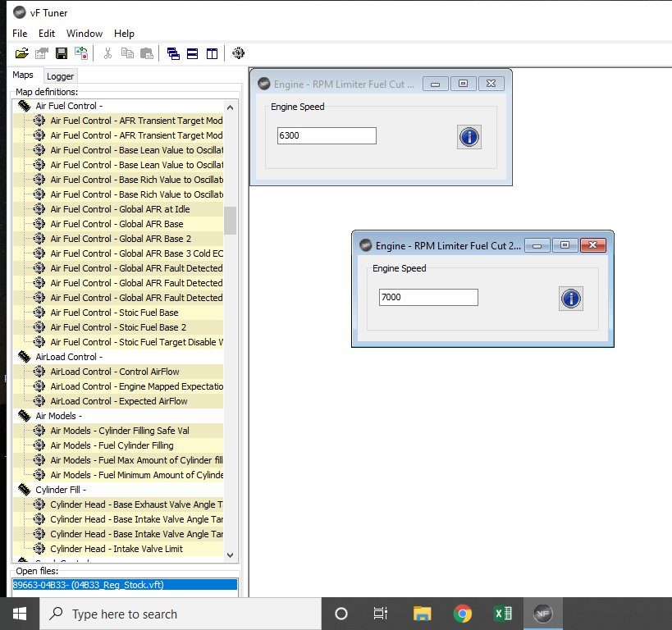The width and height of the screenshot is (672, 630).
Task: Click the Engine Speed field showing 6300
Action: (327, 136)
